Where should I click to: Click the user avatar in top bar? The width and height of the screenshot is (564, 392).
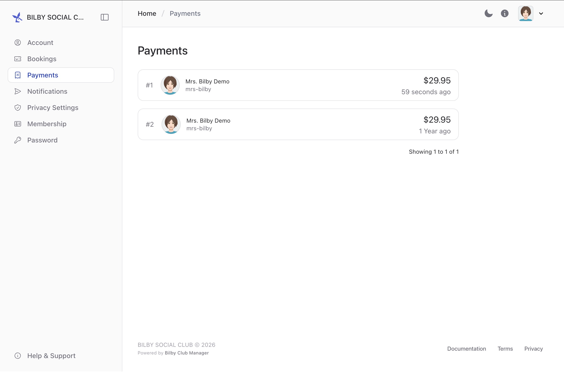coord(526,13)
